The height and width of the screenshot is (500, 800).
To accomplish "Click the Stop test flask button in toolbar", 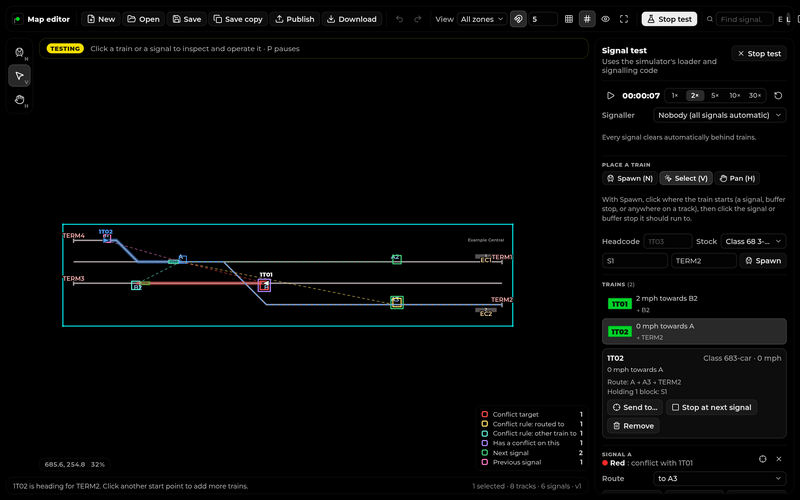I will point(669,19).
